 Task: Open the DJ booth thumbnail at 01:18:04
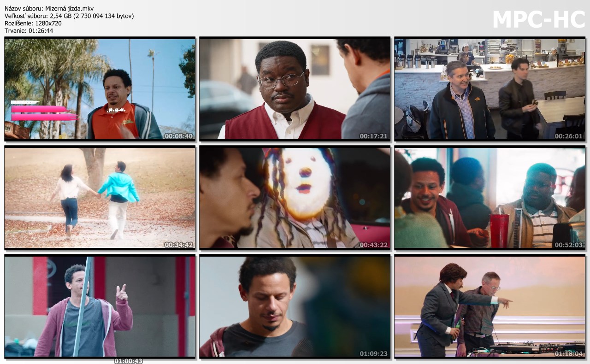pos(490,306)
